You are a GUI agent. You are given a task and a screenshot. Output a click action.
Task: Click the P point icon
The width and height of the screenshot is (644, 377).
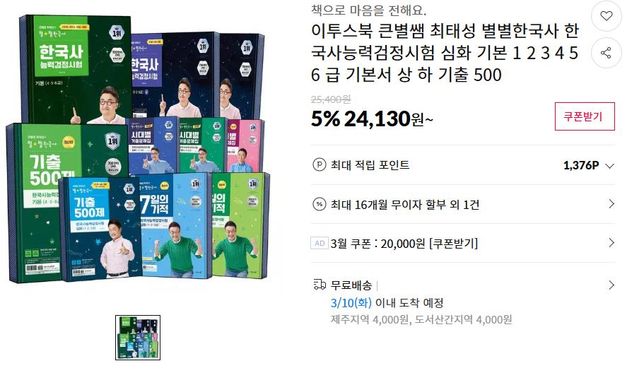point(319,165)
